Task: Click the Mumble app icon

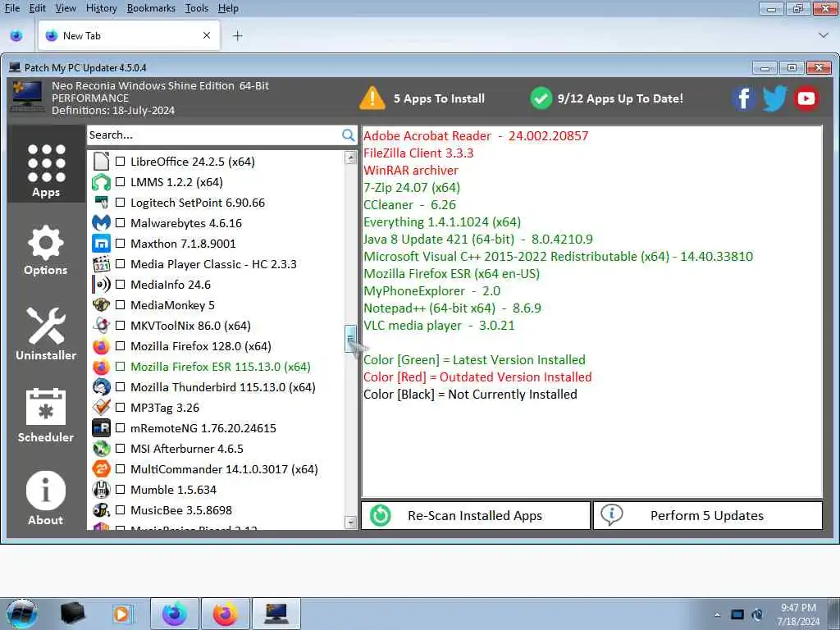Action: pos(101,490)
